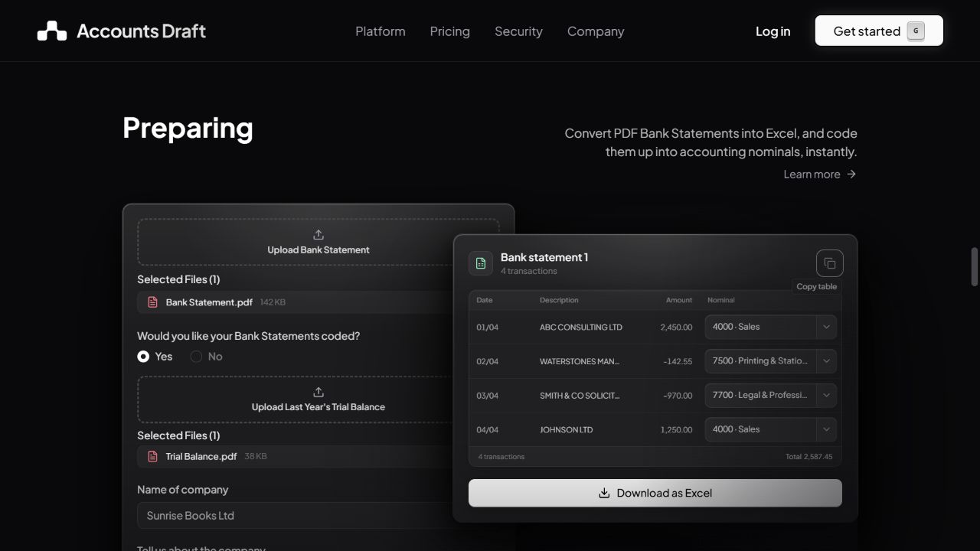
Task: Click the Upload Bank Statement drop zone
Action: (318, 242)
